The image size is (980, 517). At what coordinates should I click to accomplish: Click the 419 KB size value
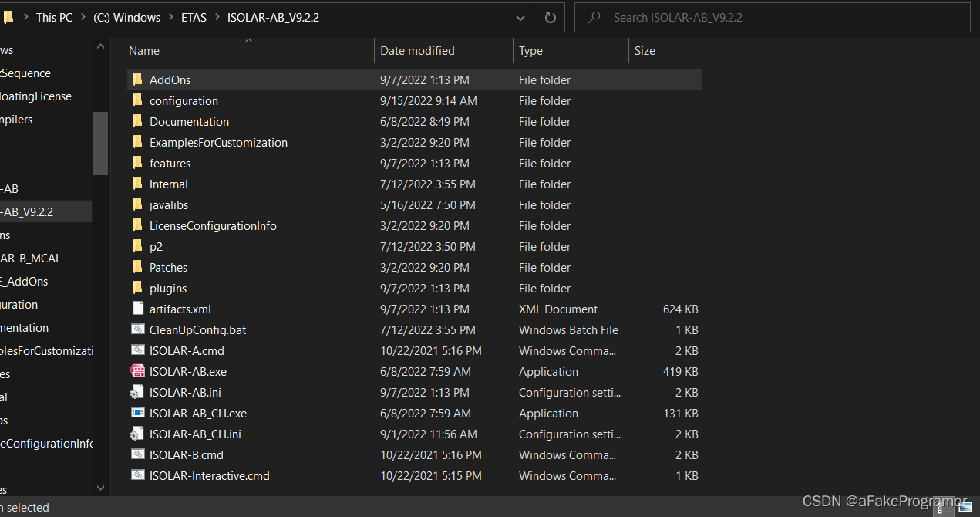pos(681,371)
